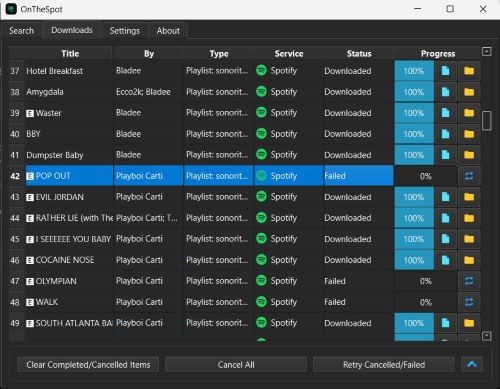The height and width of the screenshot is (389, 500).
Task: Select the SOUTH ATLANTA BA title cell
Action: coord(69,323)
